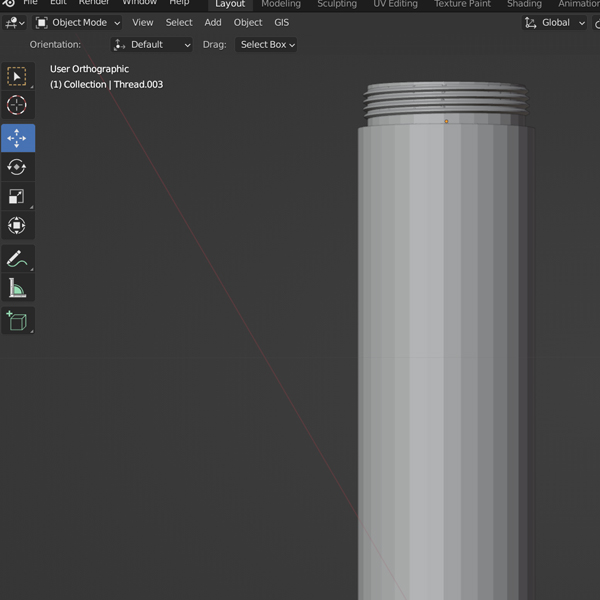Select the Select Box tool

coord(17,77)
